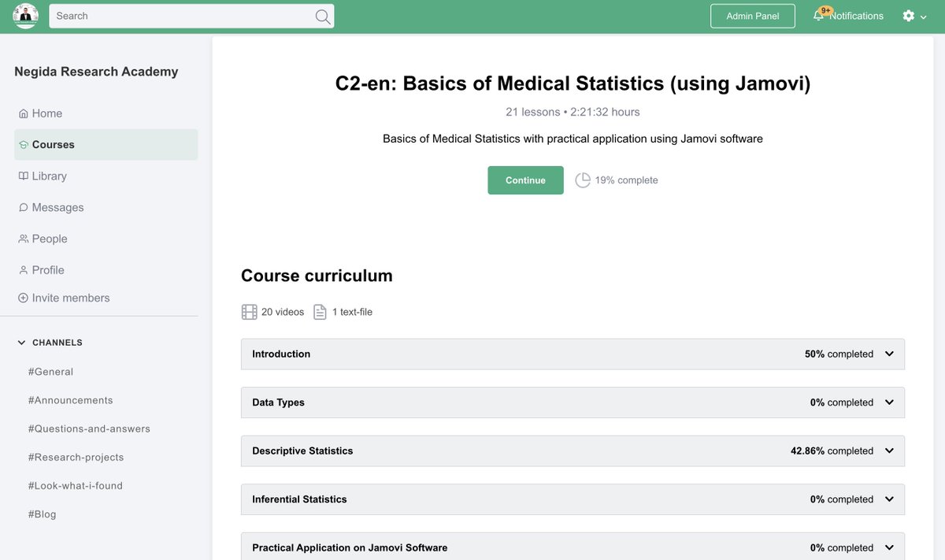Click the CHANNELS heading text
The image size is (945, 560).
click(x=57, y=343)
